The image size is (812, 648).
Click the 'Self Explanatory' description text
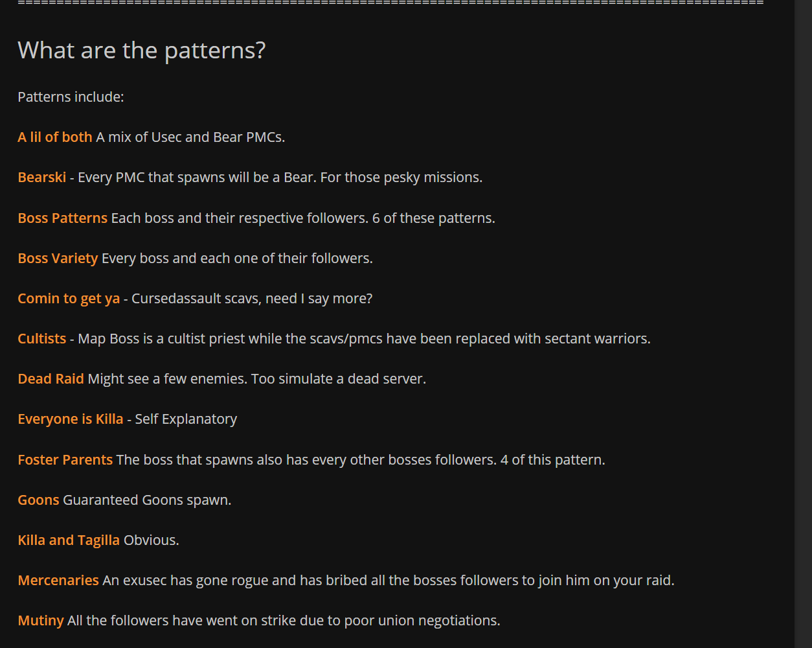click(186, 419)
